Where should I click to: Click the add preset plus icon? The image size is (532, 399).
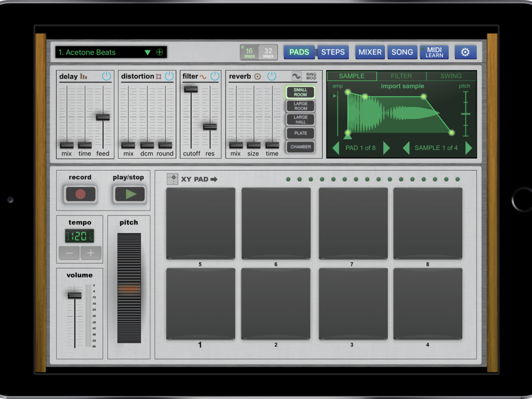160,52
